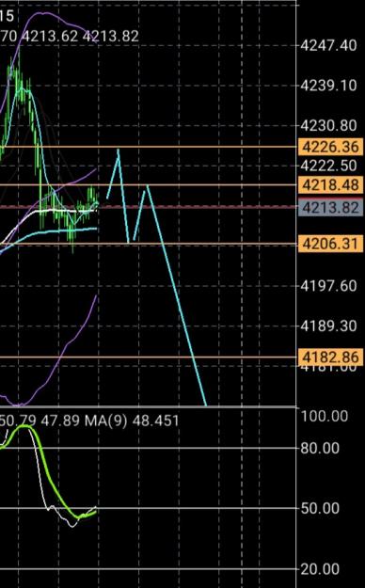The image size is (365, 588).
Task: Click the 4222.50 price axis value
Action: point(328,166)
